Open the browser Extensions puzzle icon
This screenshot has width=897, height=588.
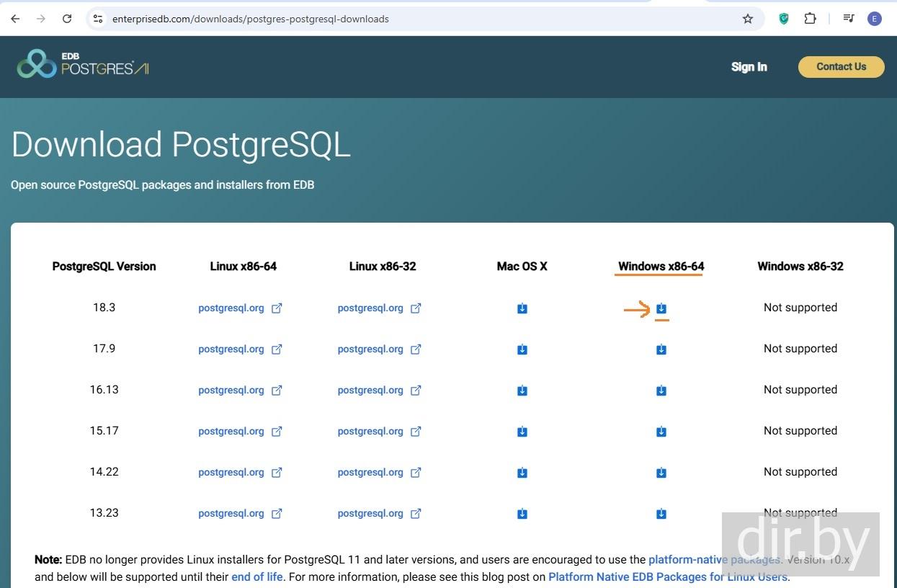click(810, 19)
